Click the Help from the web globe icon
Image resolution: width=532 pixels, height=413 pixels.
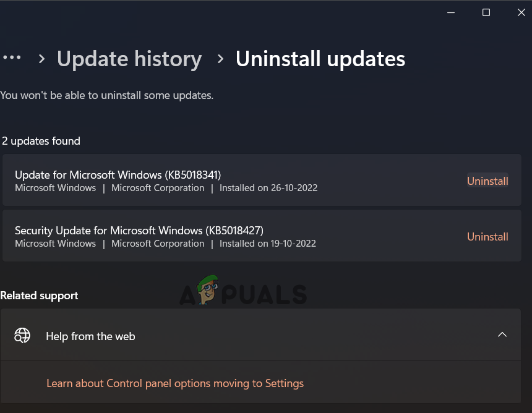point(22,336)
